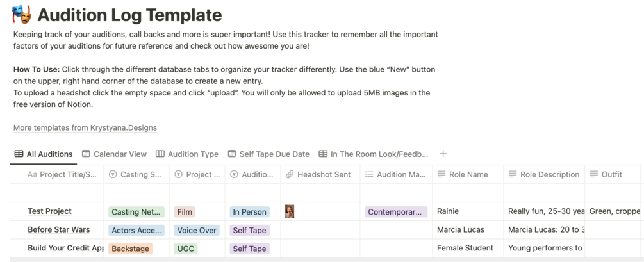Screen dimensions: 644x262
Task: Open More templates from Krystyana.Designs link
Action: click(85, 127)
